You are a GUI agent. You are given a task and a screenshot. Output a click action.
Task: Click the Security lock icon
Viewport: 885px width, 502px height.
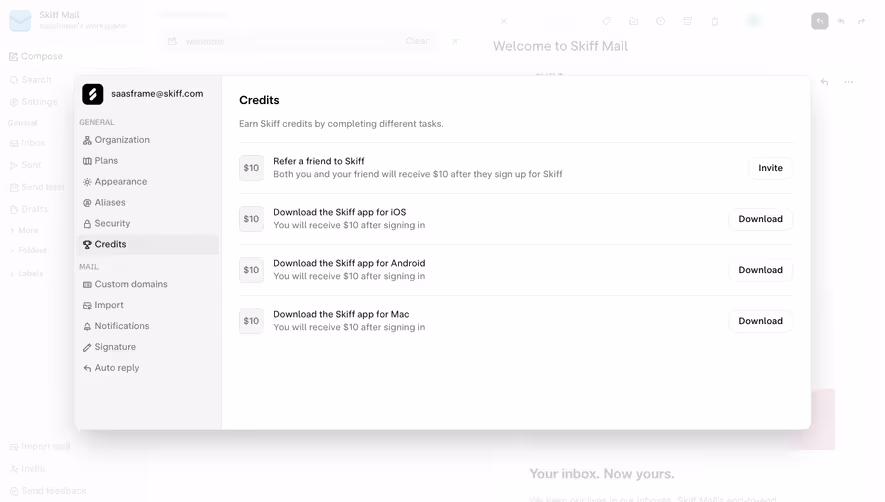tap(87, 224)
